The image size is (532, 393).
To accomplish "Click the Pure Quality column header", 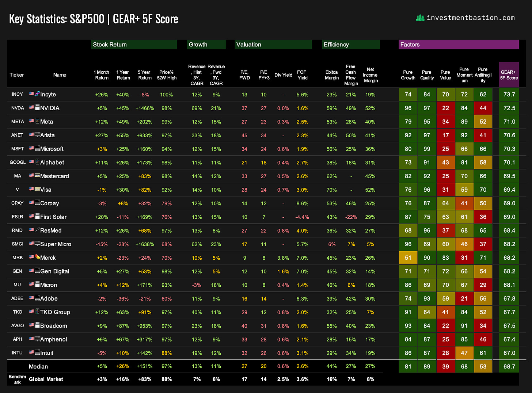I will [427, 75].
